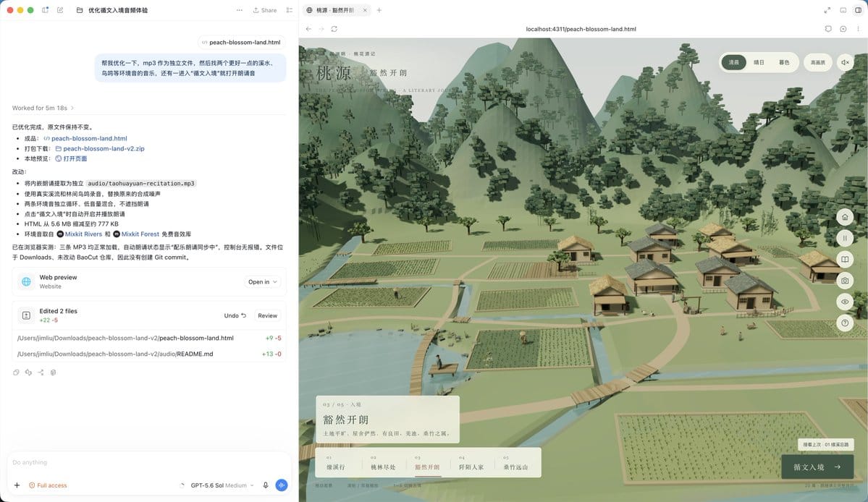Open the book reading icon
This screenshot has height=502, width=868.
845,259
